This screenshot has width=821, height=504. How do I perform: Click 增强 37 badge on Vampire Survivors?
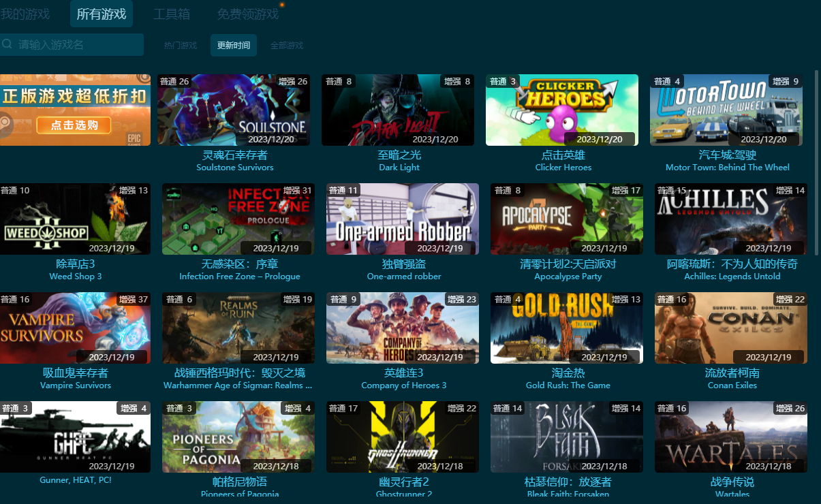(134, 300)
